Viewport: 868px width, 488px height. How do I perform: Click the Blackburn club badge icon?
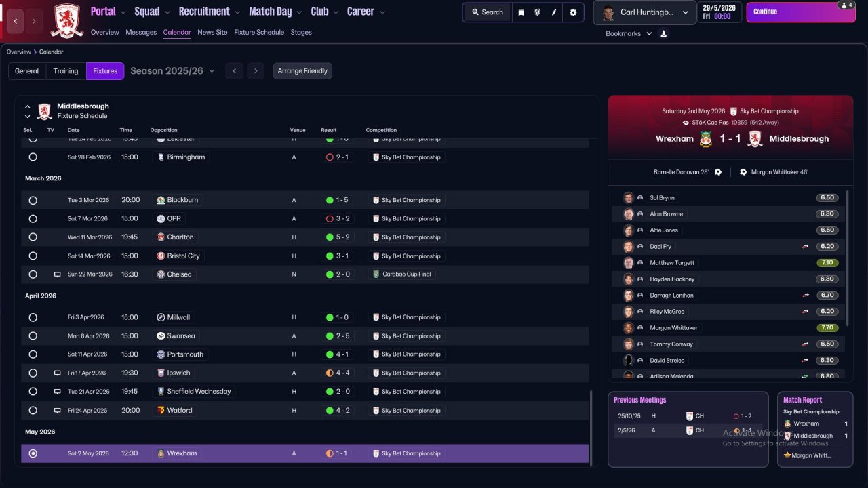161,200
